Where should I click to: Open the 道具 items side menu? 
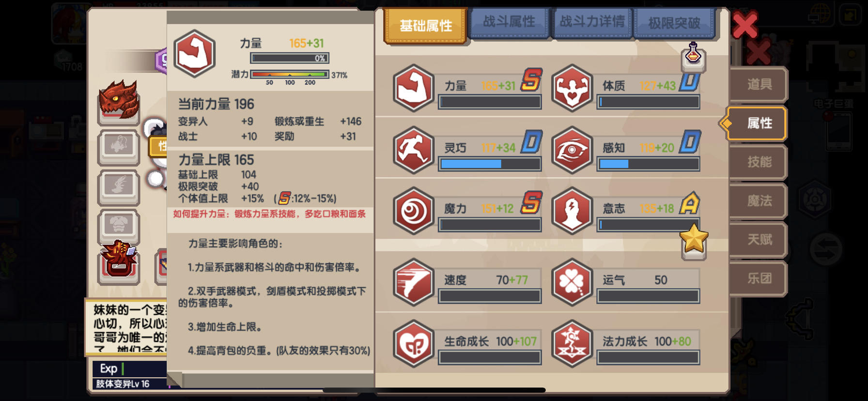759,84
